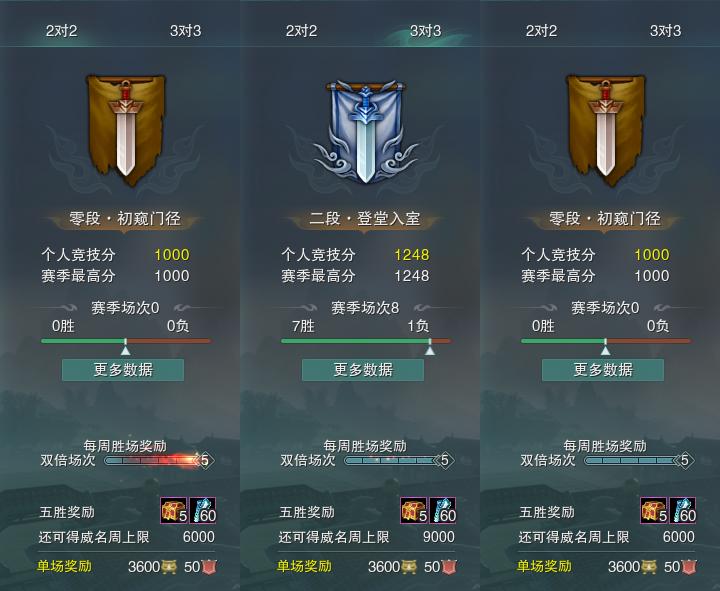720x591 pixels.
Task: Click the blue axe reward icon in middle panel
Action: coord(443,510)
